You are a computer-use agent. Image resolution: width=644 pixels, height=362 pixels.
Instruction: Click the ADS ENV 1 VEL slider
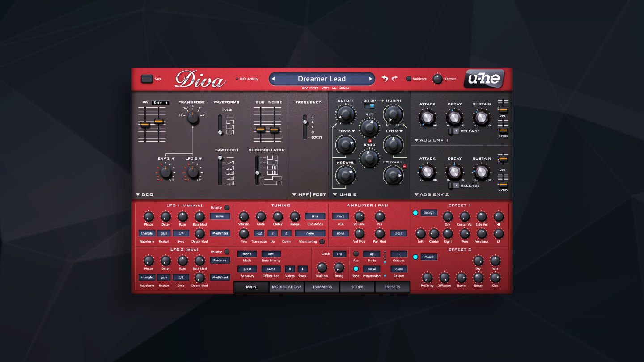point(503,109)
